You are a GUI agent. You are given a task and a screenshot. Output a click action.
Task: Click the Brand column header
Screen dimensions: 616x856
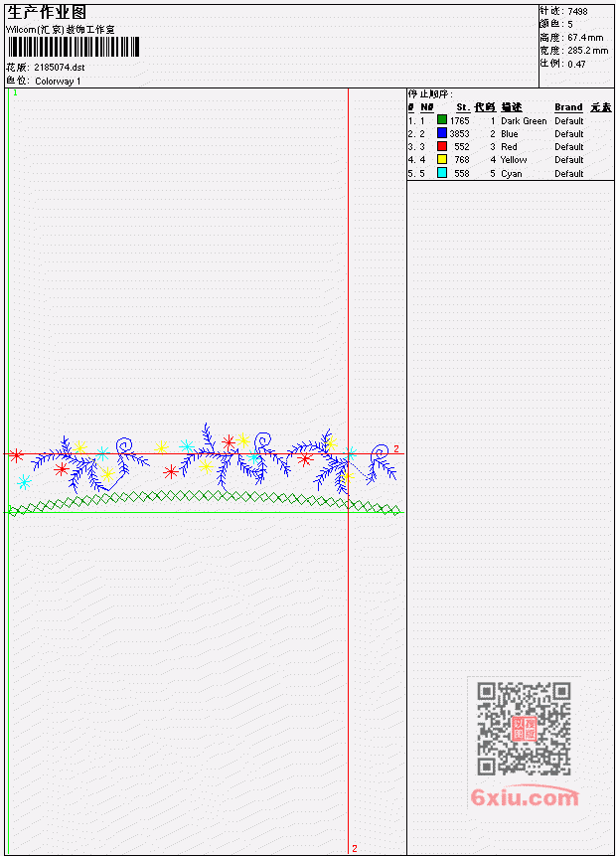[x=568, y=107]
